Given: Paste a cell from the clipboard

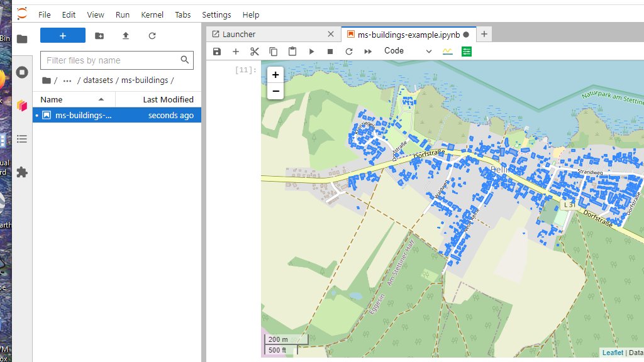Looking at the screenshot, I should click(x=292, y=51).
